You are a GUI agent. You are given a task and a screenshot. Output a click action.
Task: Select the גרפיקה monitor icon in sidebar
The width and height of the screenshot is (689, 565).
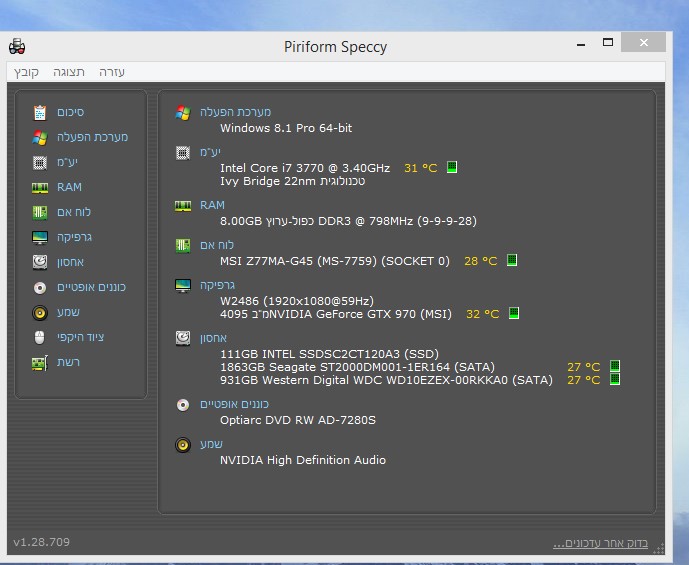coord(40,237)
